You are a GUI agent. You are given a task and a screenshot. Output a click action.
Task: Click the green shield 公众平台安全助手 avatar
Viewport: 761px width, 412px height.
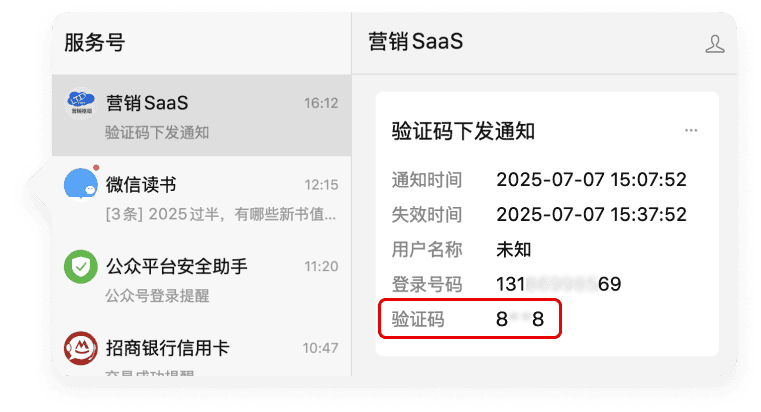coord(81,267)
